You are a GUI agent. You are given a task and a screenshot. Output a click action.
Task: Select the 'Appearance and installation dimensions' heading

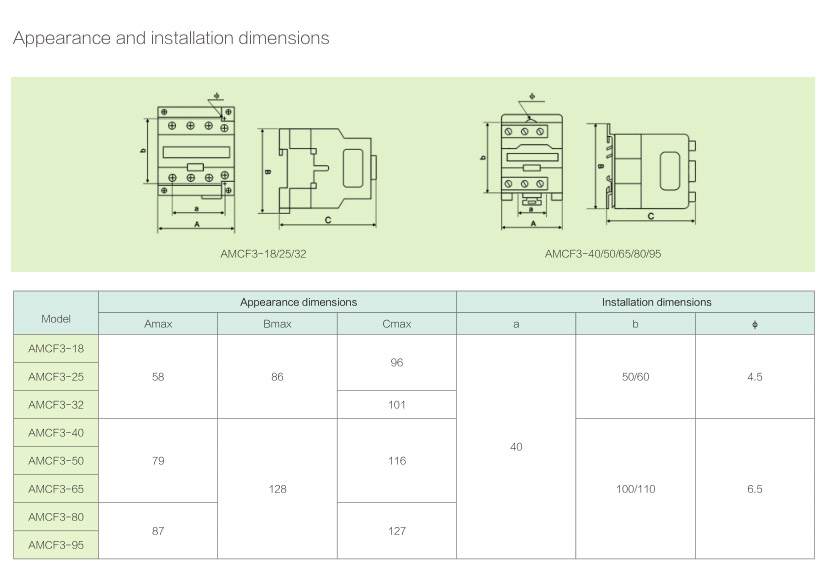click(x=171, y=38)
